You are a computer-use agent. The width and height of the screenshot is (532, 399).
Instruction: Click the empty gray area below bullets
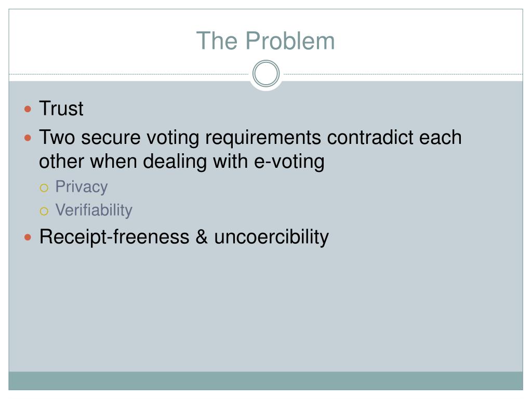[265, 309]
